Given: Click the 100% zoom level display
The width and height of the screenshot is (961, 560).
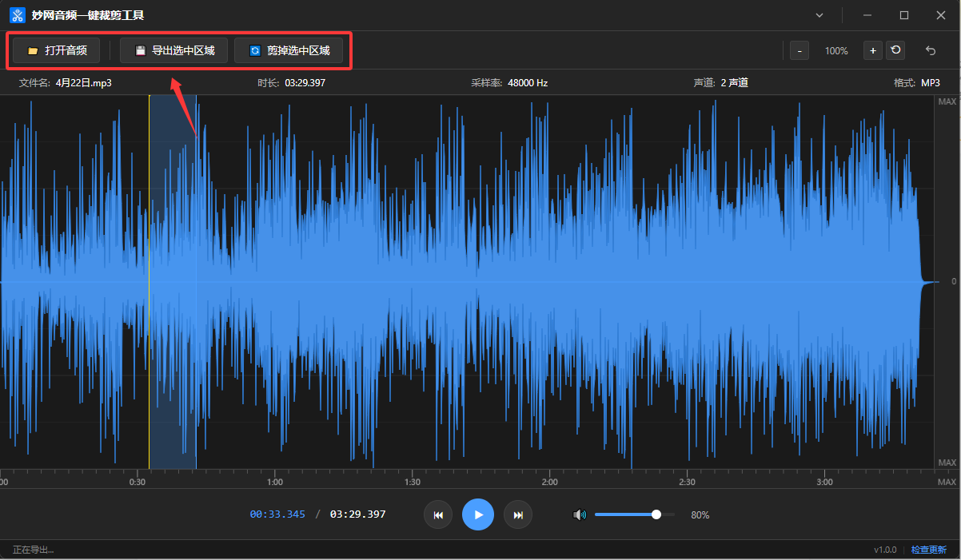Looking at the screenshot, I should point(836,51).
